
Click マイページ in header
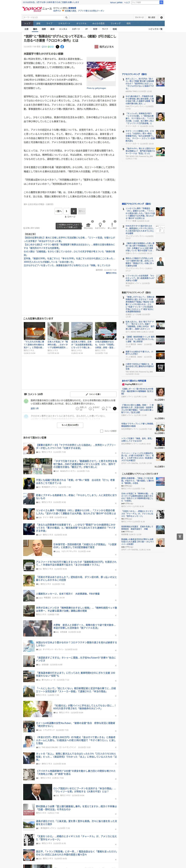(x=139, y=17)
